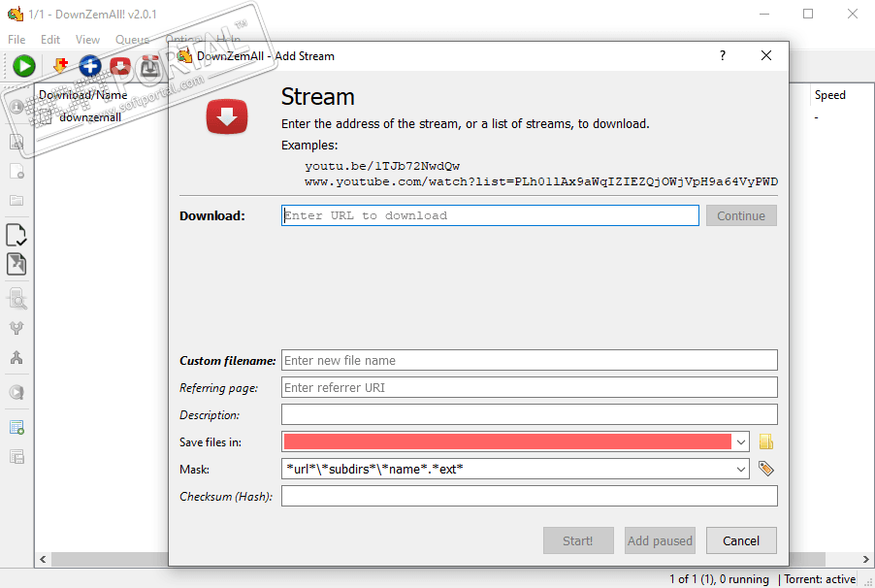The width and height of the screenshot is (875, 588).
Task: Click the blue circle plus toolbar icon
Action: click(x=90, y=66)
